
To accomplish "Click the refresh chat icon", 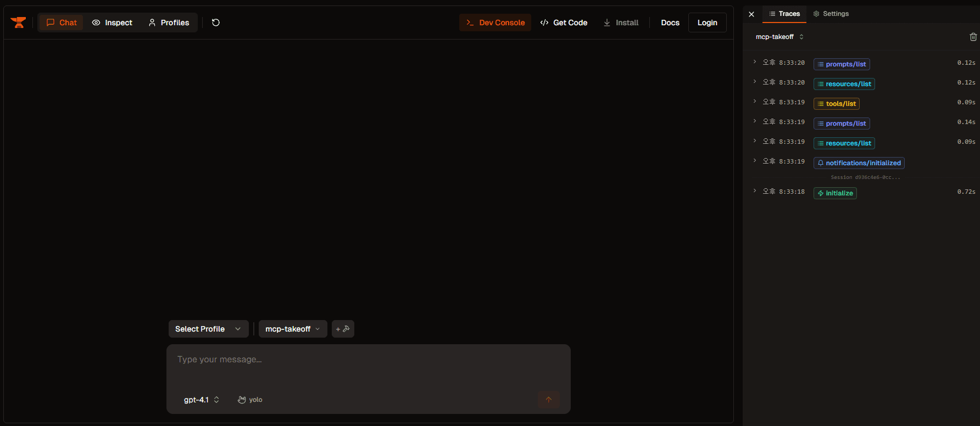I will 216,23.
